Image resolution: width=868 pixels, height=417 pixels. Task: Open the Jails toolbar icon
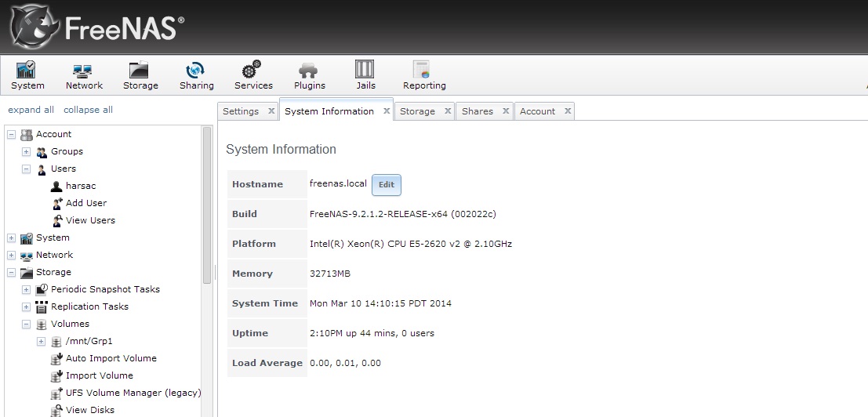(365, 69)
